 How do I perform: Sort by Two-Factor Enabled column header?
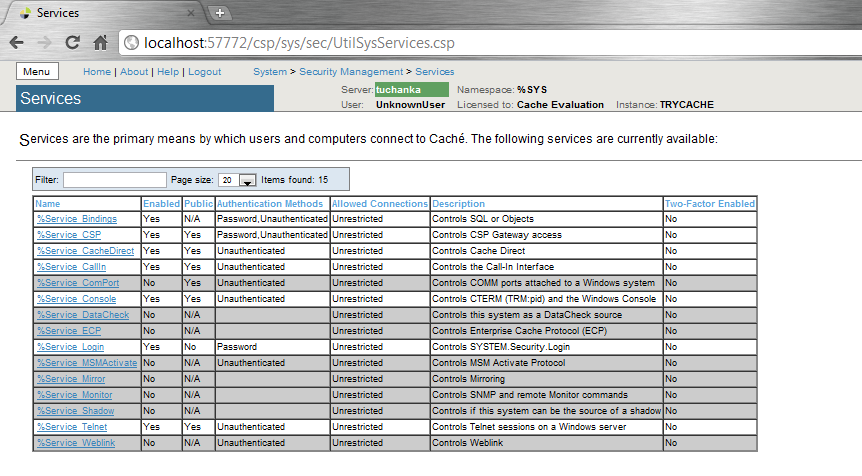(x=709, y=204)
